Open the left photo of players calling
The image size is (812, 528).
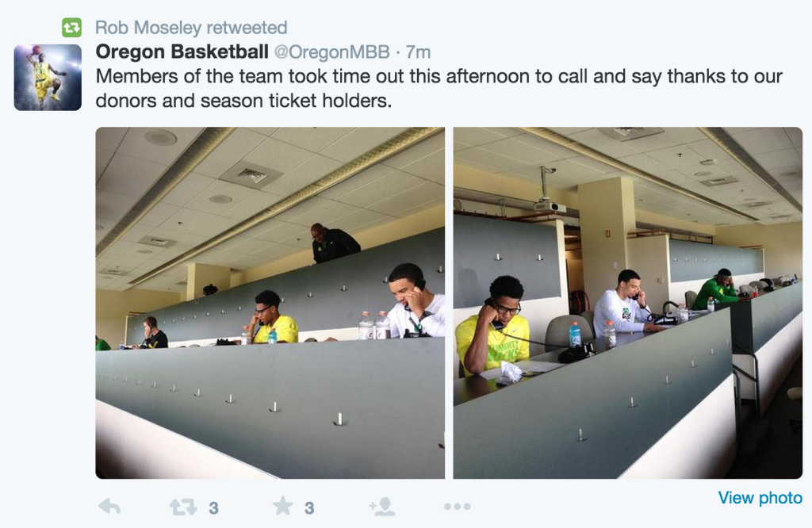(270, 303)
